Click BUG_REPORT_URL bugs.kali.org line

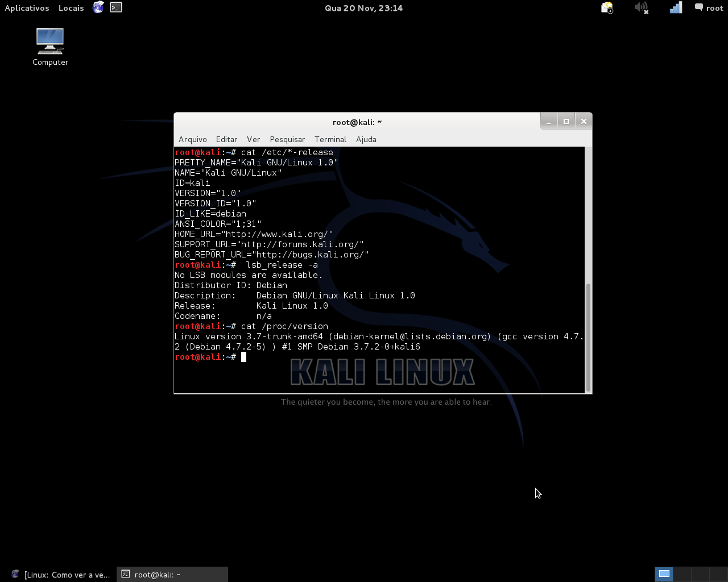click(272, 255)
